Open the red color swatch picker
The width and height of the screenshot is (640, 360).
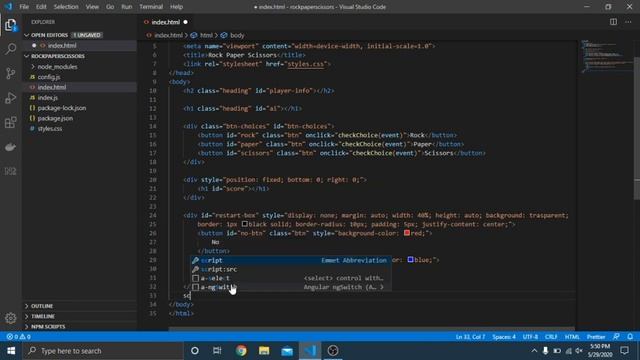(x=407, y=233)
